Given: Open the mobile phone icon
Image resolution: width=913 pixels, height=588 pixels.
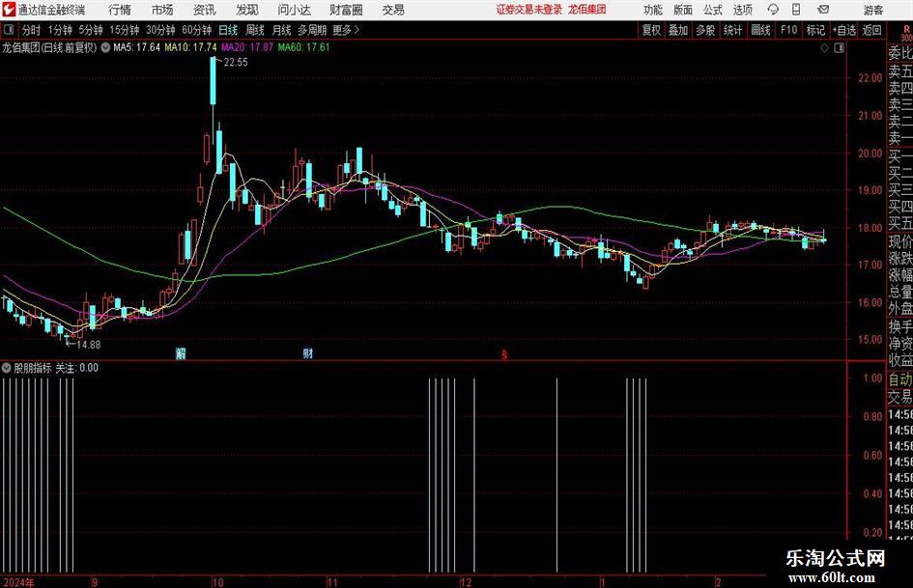Looking at the screenshot, I should pos(796,10).
